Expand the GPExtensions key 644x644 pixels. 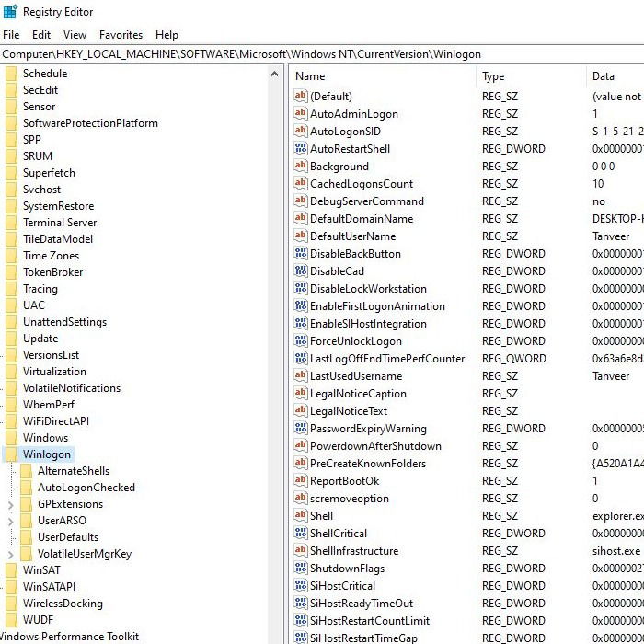click(x=11, y=504)
